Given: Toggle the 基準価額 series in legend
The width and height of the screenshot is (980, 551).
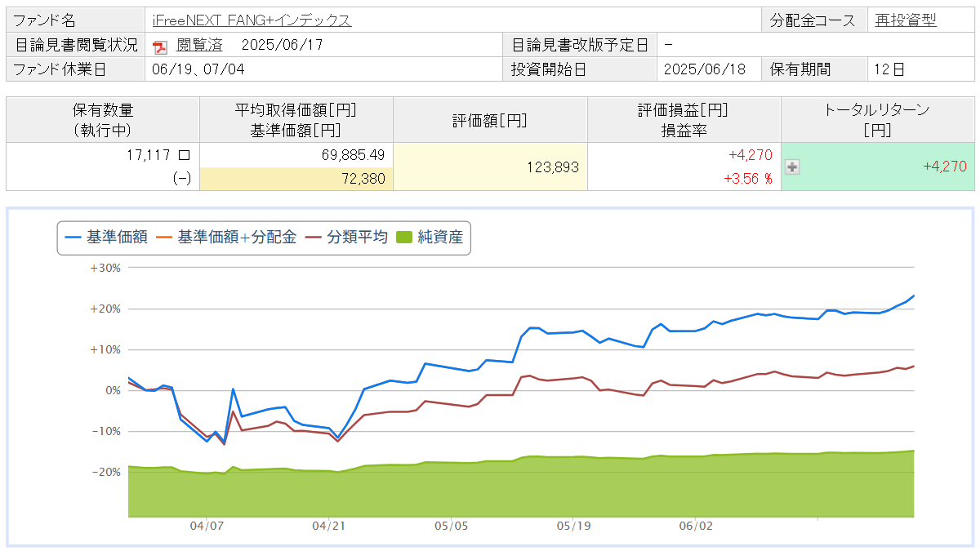Looking at the screenshot, I should (x=106, y=238).
